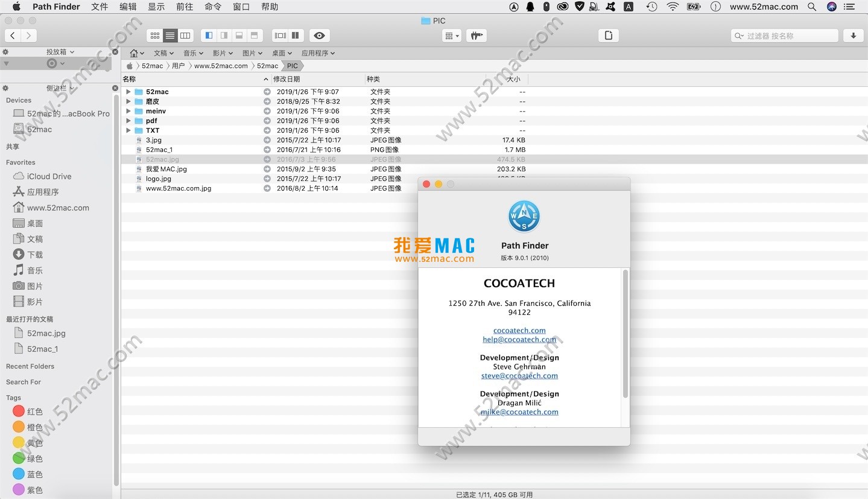Viewport: 868px width, 499px height.
Task: Switch to column view
Action: [x=185, y=36]
